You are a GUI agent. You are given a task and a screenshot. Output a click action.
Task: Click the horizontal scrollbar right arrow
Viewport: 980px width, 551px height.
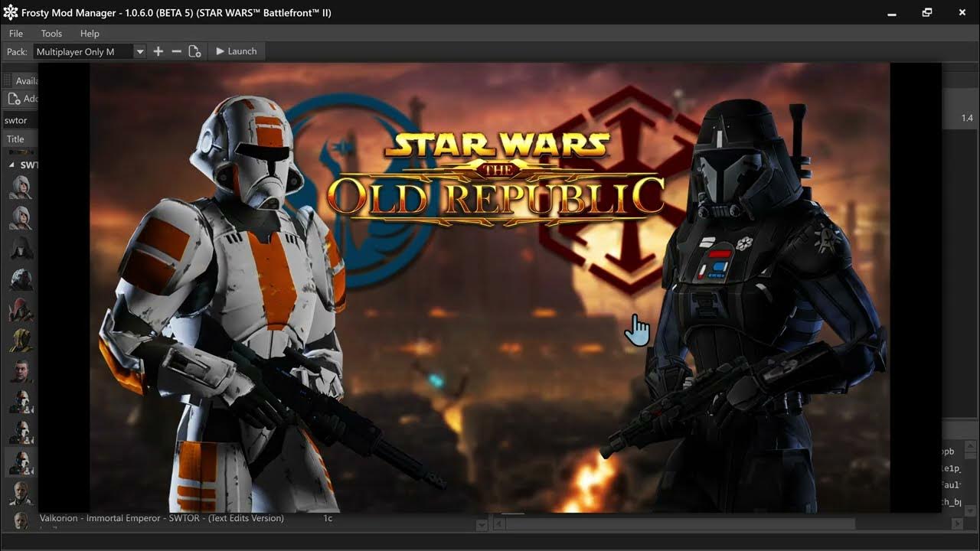pos(958,524)
